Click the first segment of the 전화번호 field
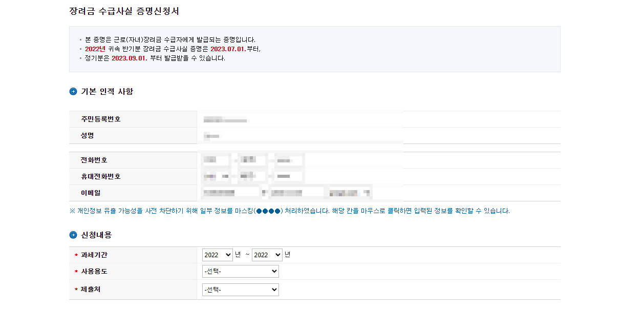Screen dimensions: 644x310 coord(216,159)
